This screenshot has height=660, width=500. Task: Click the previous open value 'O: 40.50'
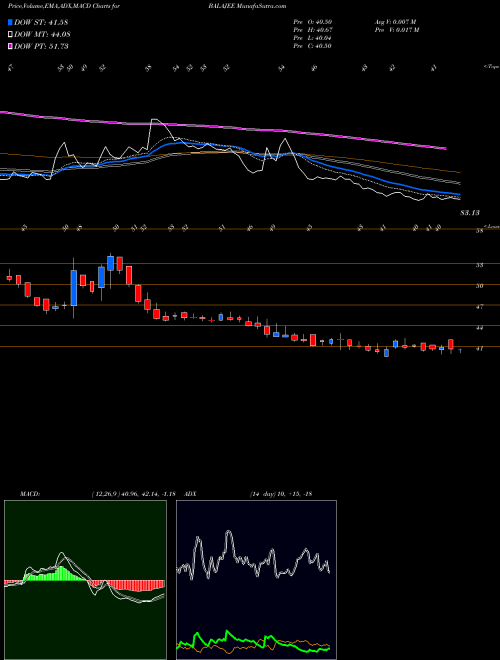[x=318, y=21]
